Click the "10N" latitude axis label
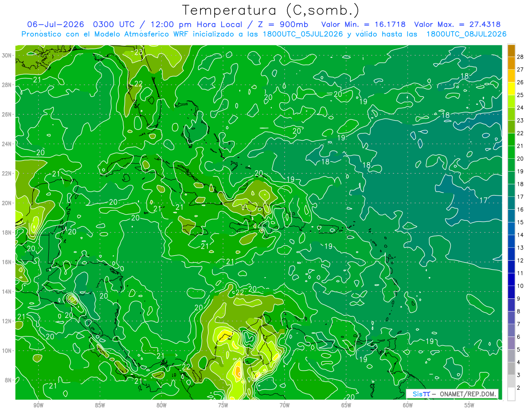 7,351
